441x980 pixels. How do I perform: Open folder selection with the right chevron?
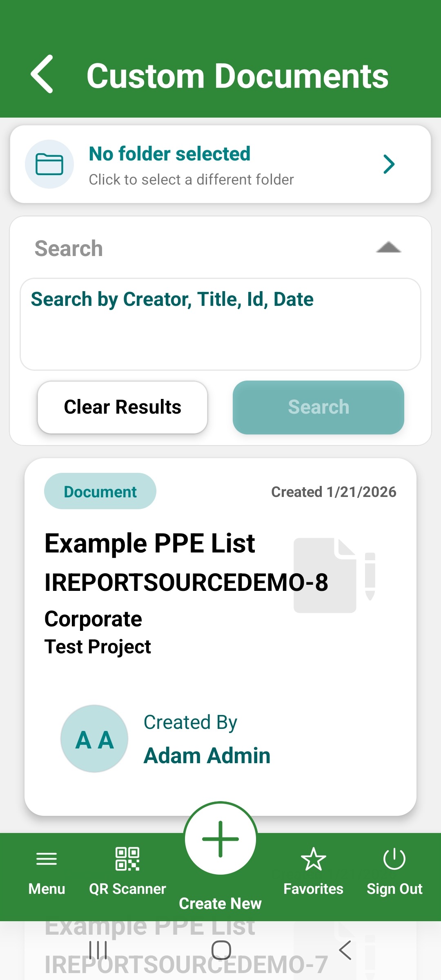389,164
